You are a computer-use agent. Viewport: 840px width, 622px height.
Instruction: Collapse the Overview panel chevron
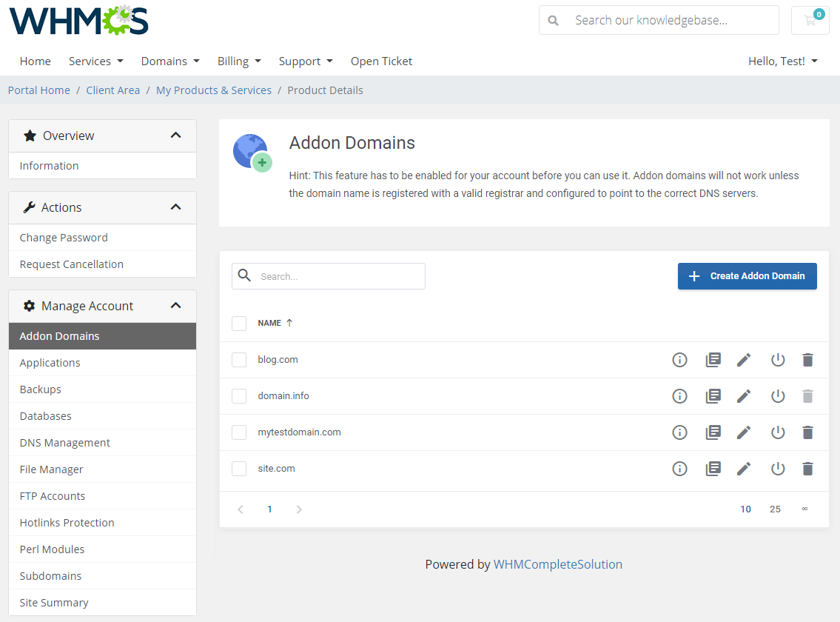175,135
